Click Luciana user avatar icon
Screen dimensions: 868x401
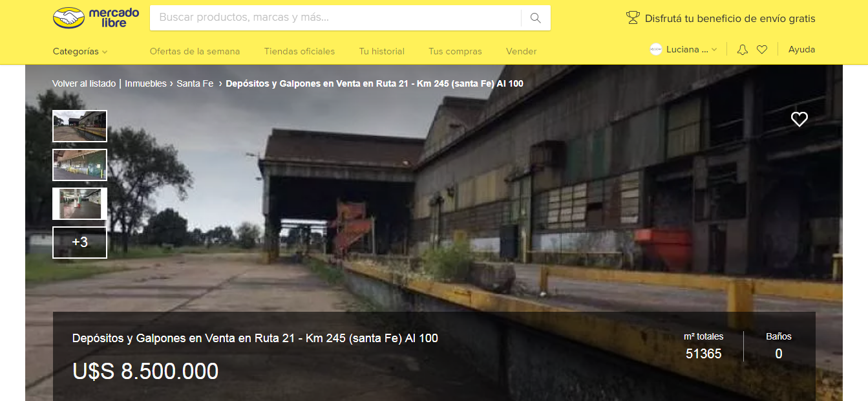656,49
